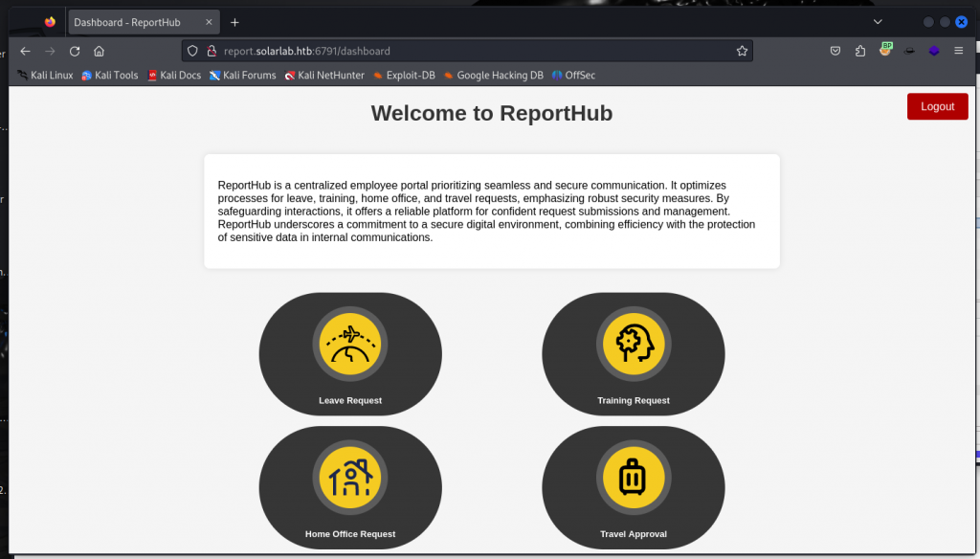The image size is (980, 559).
Task: Open the hat-shaped extension icon
Action: pyautogui.click(x=909, y=52)
